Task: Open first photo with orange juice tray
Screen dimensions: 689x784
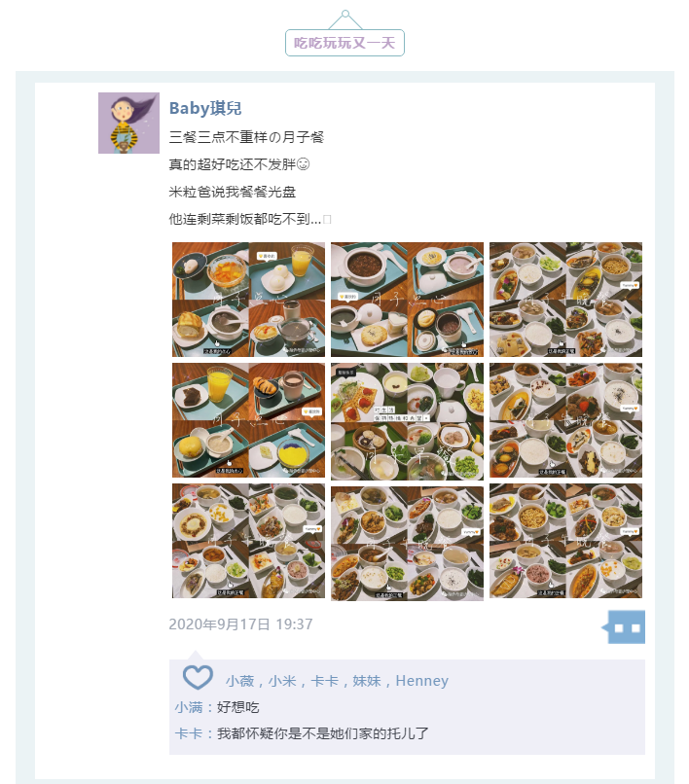Action: click(x=249, y=300)
